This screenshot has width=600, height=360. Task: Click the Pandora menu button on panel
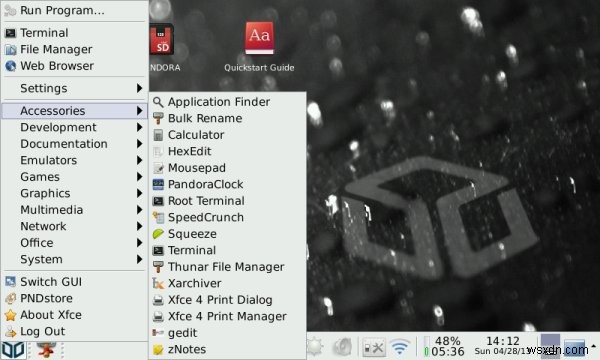point(13,350)
